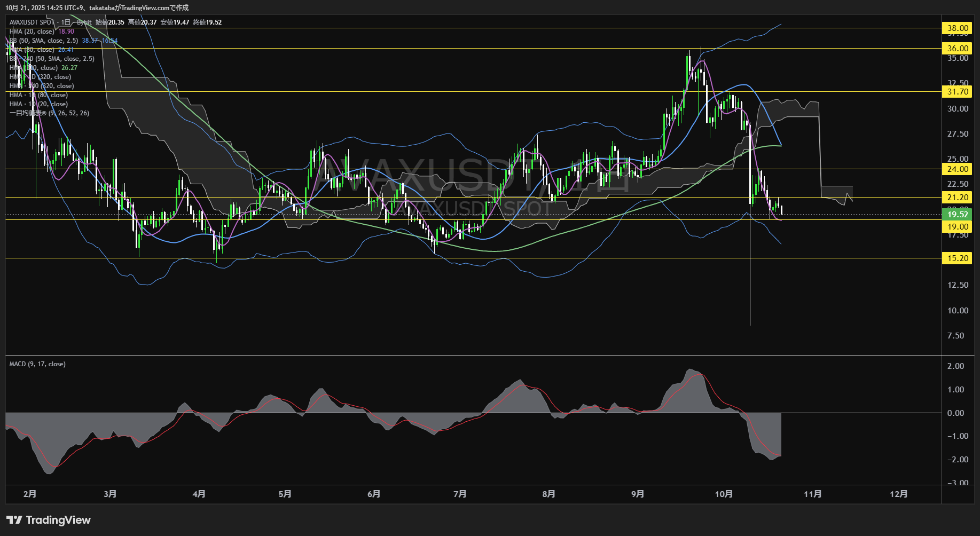Click the 12月 label on time axis
The height and width of the screenshot is (536, 980).
point(899,494)
